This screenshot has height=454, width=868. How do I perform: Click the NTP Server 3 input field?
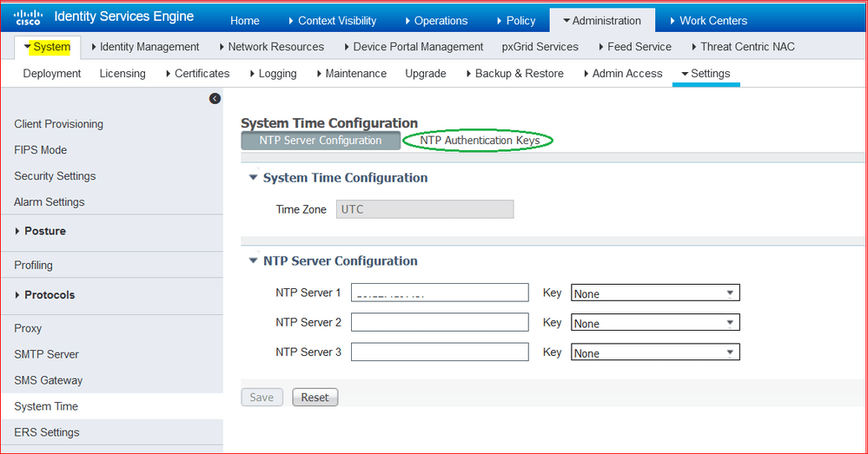pos(440,352)
